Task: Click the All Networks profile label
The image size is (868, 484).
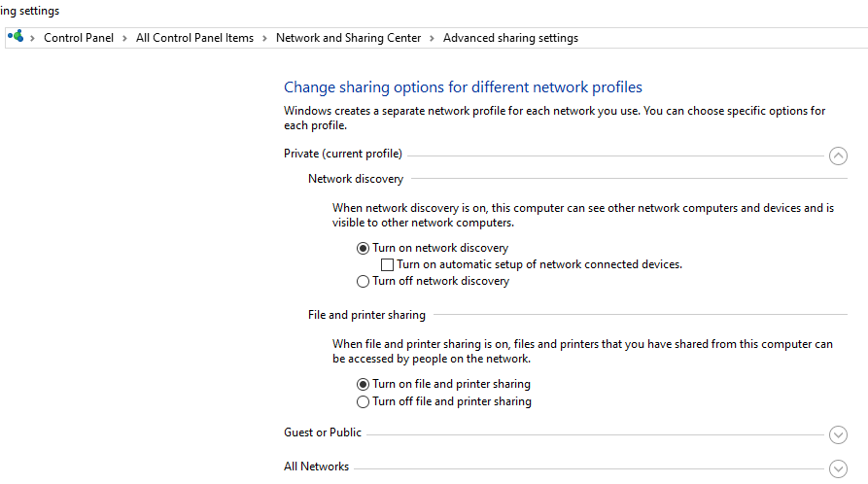Action: point(316,467)
